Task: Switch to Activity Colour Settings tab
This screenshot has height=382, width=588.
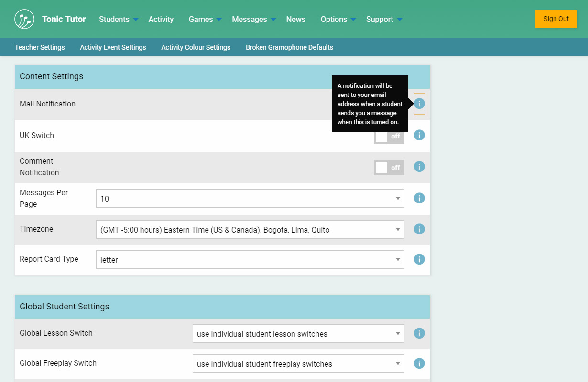Action: pyautogui.click(x=196, y=47)
